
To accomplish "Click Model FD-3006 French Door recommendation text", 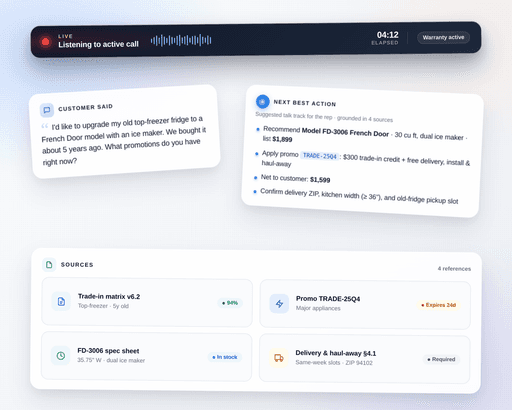I will (x=345, y=132).
